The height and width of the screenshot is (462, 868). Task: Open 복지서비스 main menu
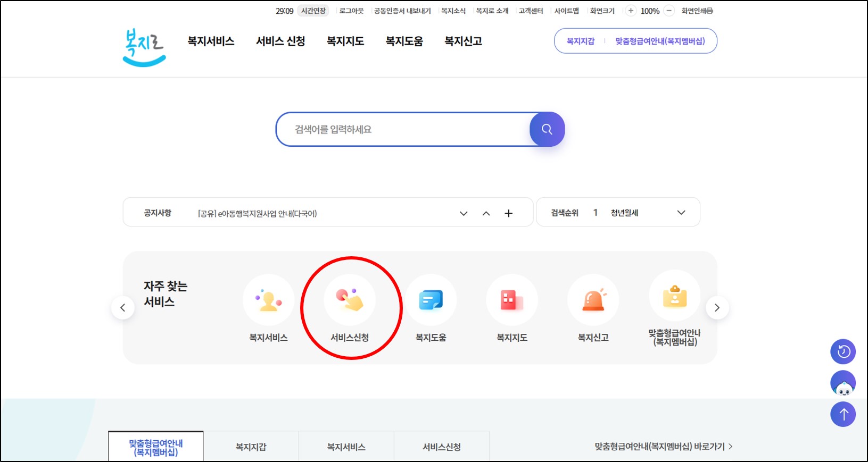[x=211, y=41]
